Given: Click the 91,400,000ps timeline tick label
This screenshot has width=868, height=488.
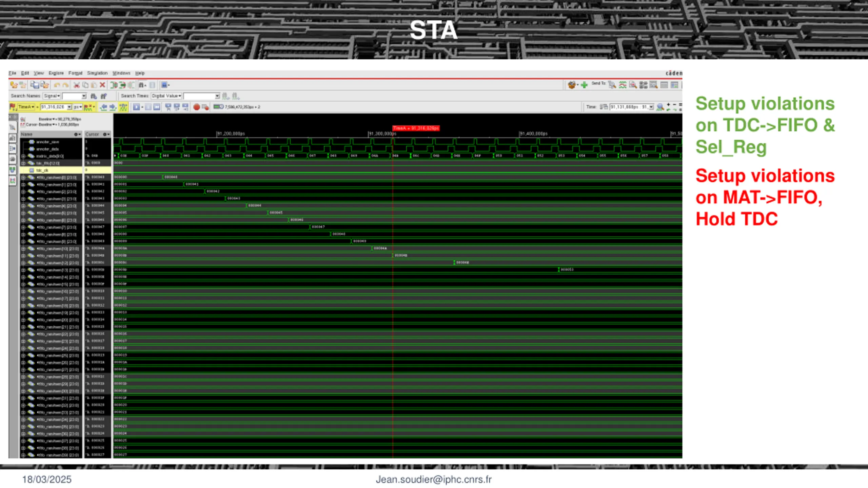Looking at the screenshot, I should (x=533, y=134).
